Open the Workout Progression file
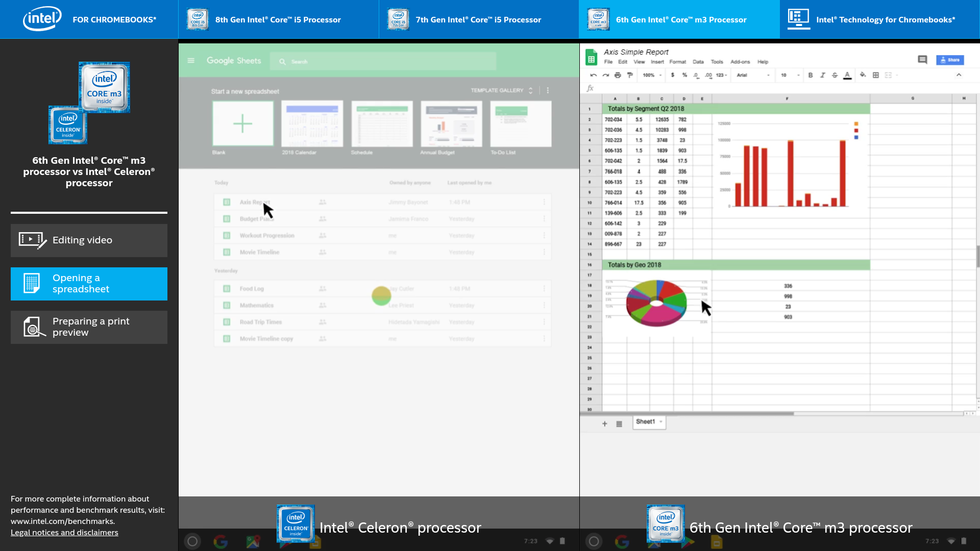 click(382, 236)
